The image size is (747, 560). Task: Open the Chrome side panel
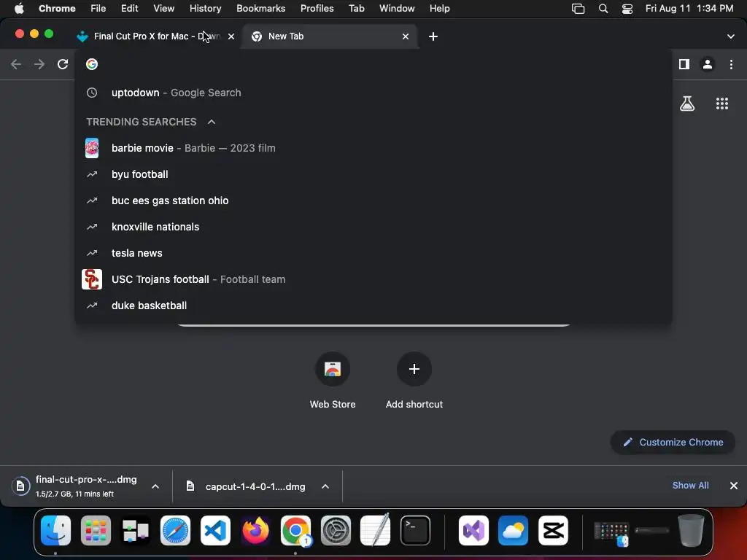coord(684,64)
